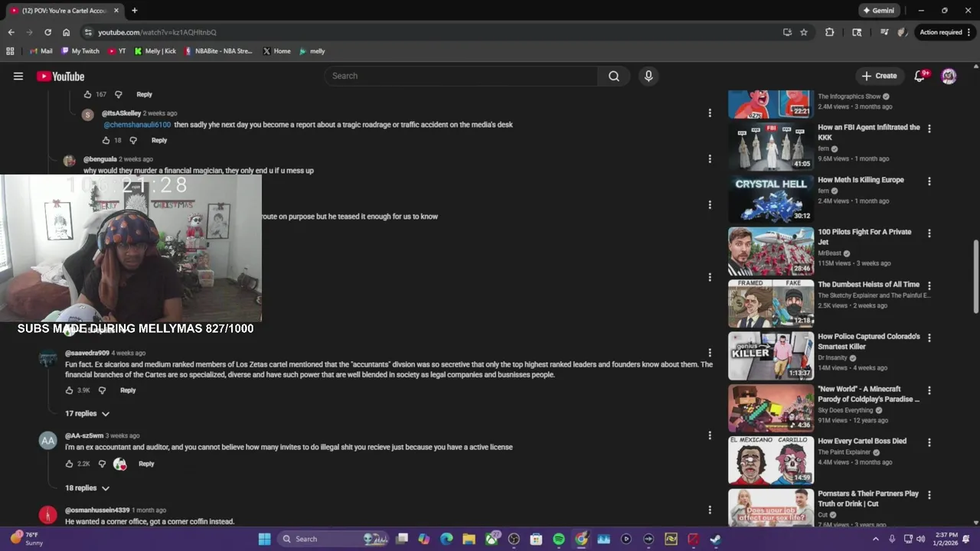This screenshot has width=980, height=551.
Task: Click Gemini button in browser title bar
Action: tap(878, 11)
